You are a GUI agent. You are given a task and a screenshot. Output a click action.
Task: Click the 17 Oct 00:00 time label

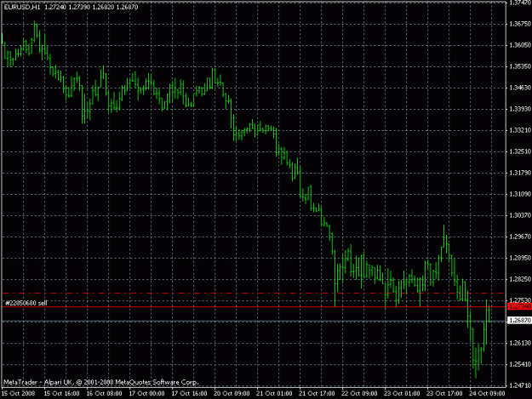tap(147, 394)
